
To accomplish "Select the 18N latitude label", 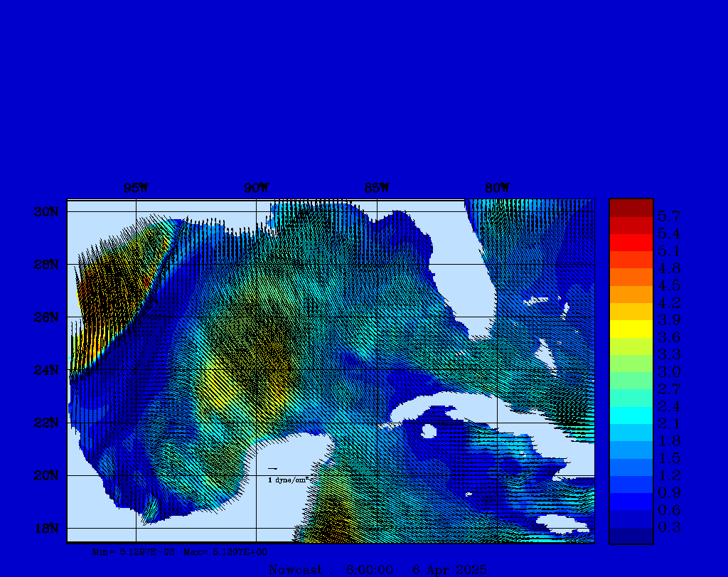I will (x=46, y=529).
